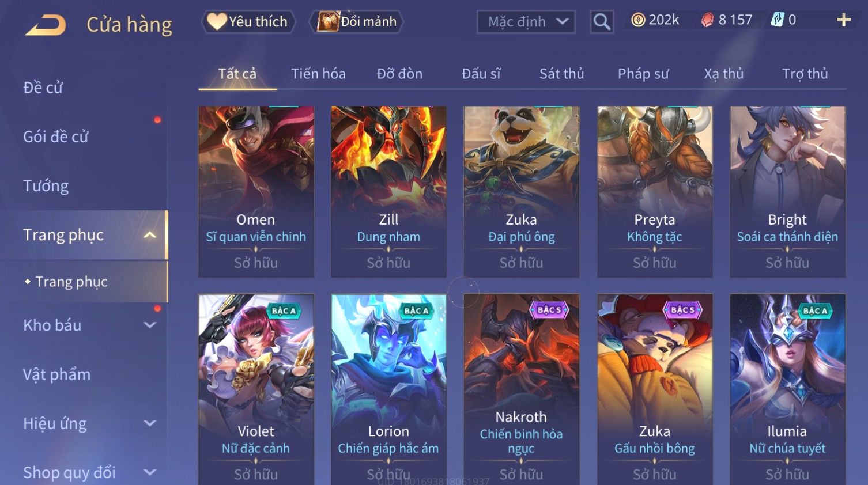Open Bright Soái ca thánh điện skin
868x485 pixels.
[787, 191]
